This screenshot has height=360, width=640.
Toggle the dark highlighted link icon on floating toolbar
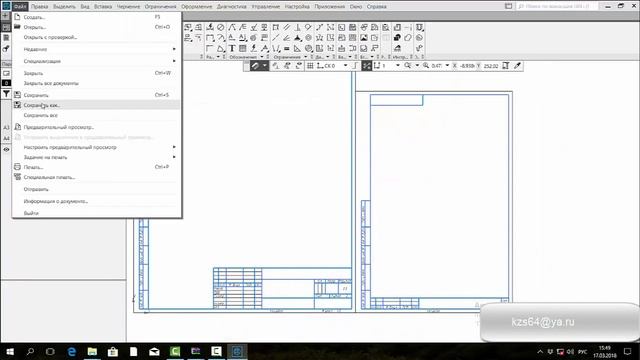point(255,66)
